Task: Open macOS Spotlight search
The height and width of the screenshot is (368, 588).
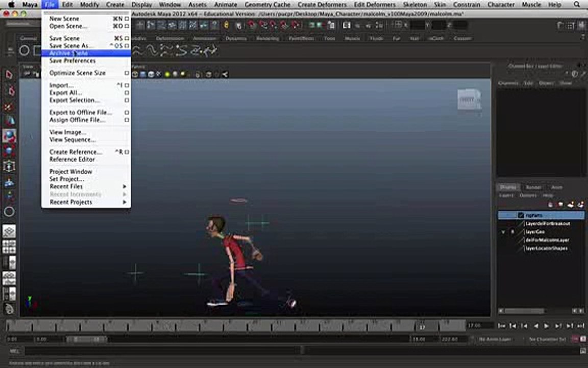Action: 577,5
